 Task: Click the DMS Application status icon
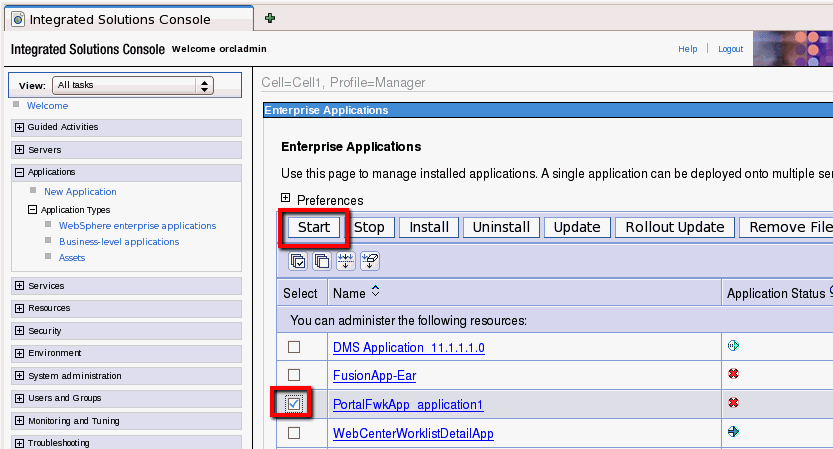733,346
